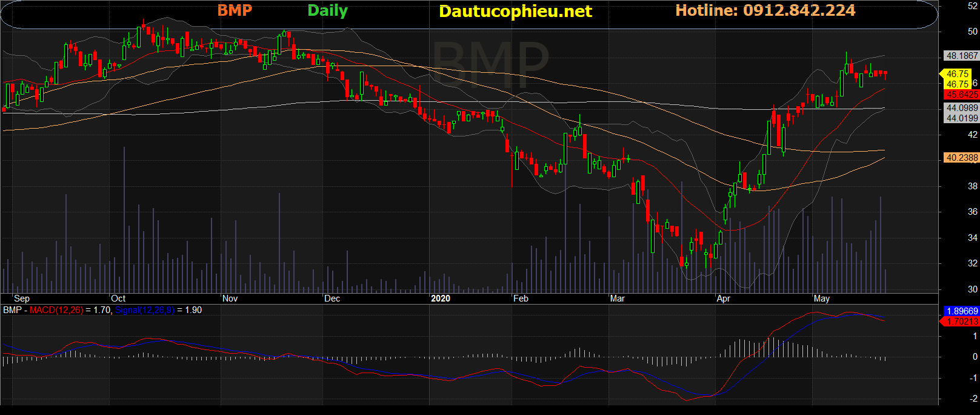Viewport: 980px width, 415px height.
Task: Click the Nov label on the time axis
Action: coord(230,299)
